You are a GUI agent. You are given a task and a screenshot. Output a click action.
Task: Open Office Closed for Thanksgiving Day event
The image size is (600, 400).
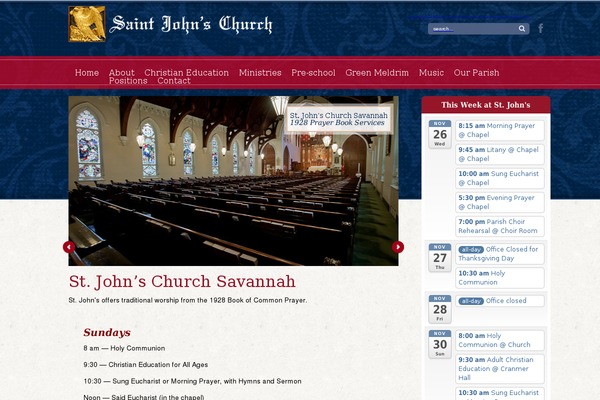point(499,254)
